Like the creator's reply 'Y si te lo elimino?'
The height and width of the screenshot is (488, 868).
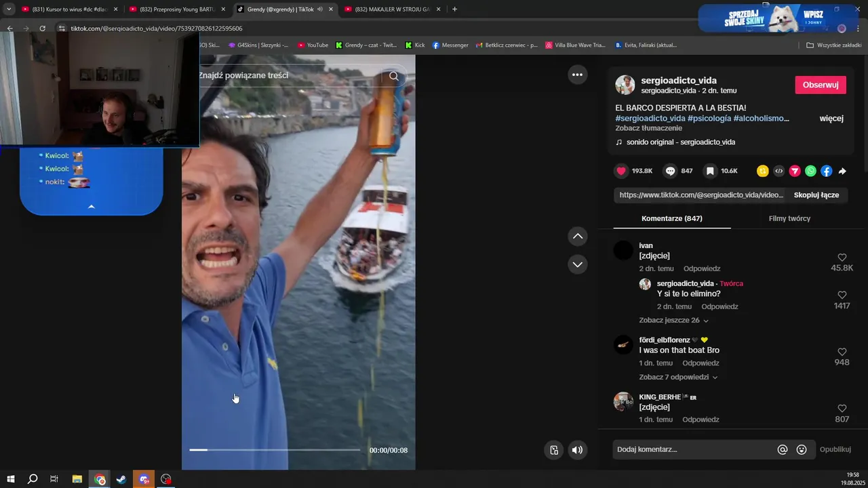pyautogui.click(x=842, y=296)
